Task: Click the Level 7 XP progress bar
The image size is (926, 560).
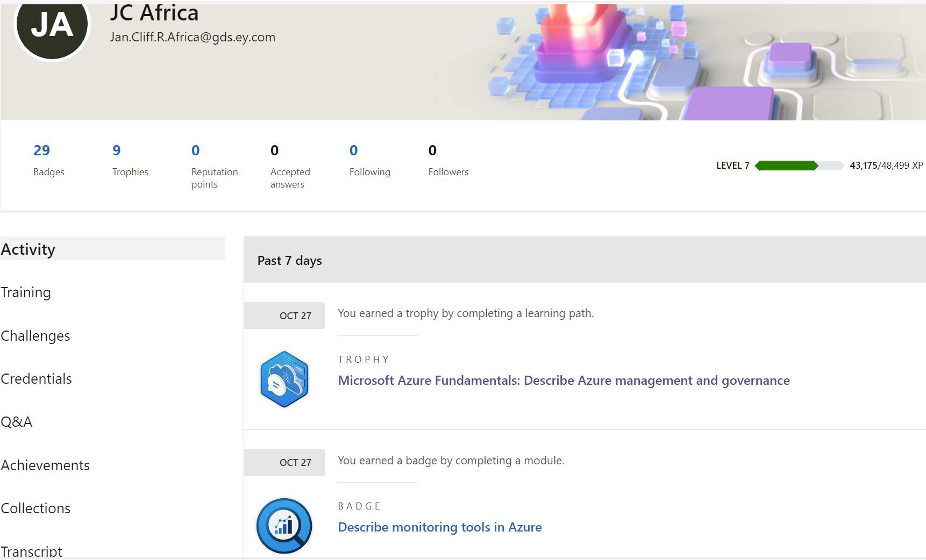Action: [x=799, y=166]
